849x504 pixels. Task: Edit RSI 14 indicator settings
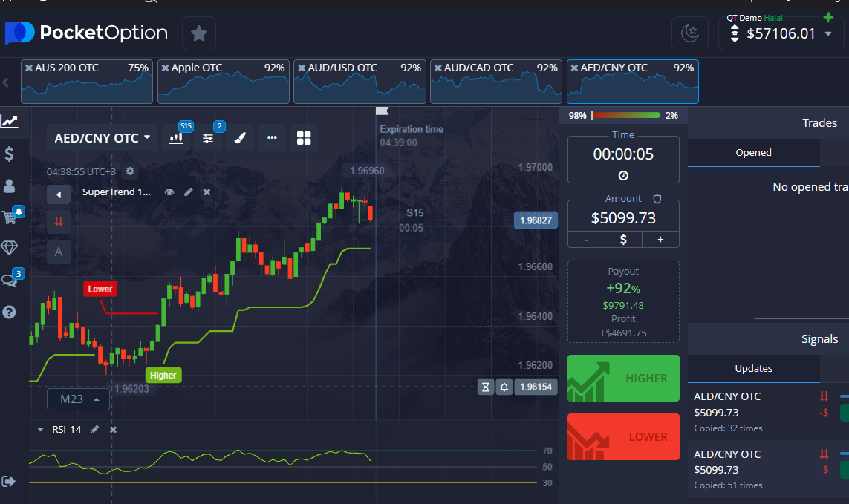pos(95,429)
